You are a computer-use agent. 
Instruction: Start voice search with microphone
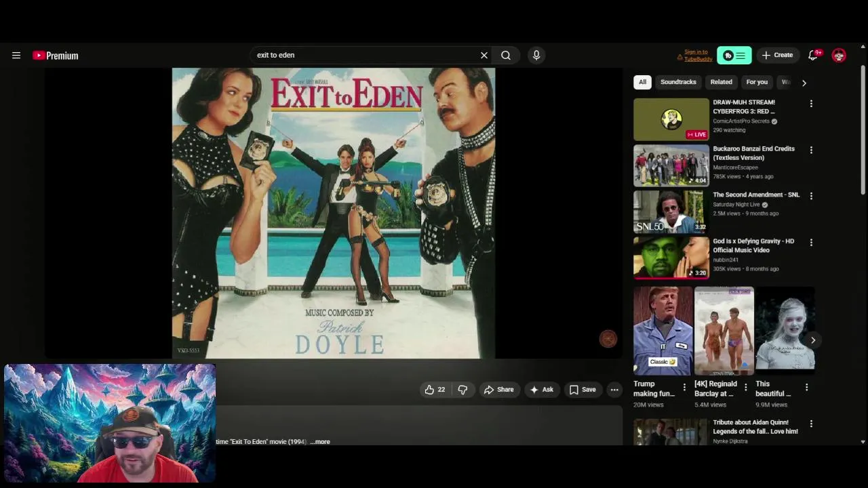(536, 56)
